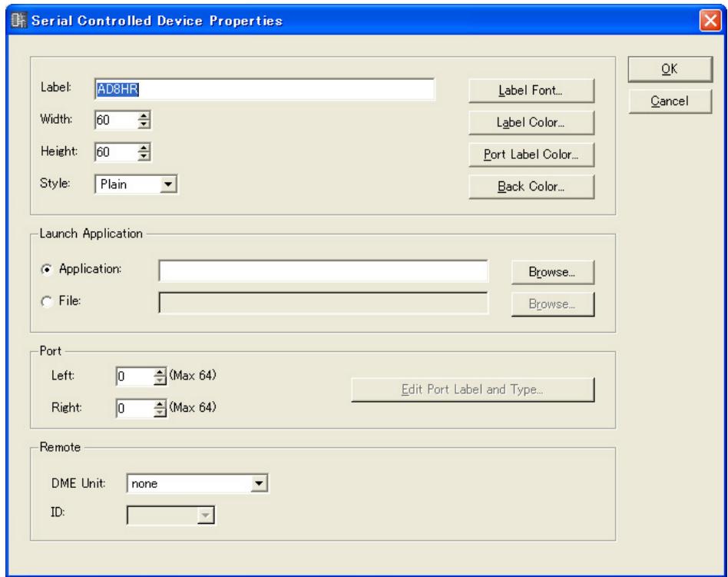This screenshot has width=728, height=577.
Task: Select the Application radio button
Action: 46,270
